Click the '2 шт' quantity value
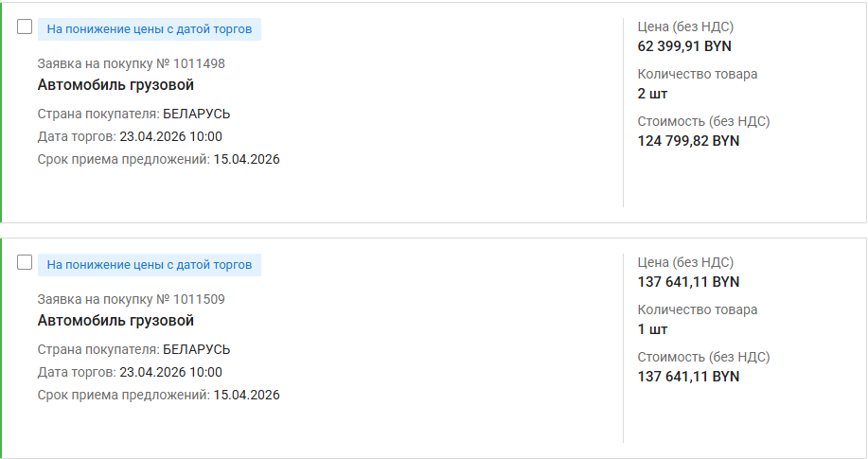The width and height of the screenshot is (868, 459). tap(652, 94)
